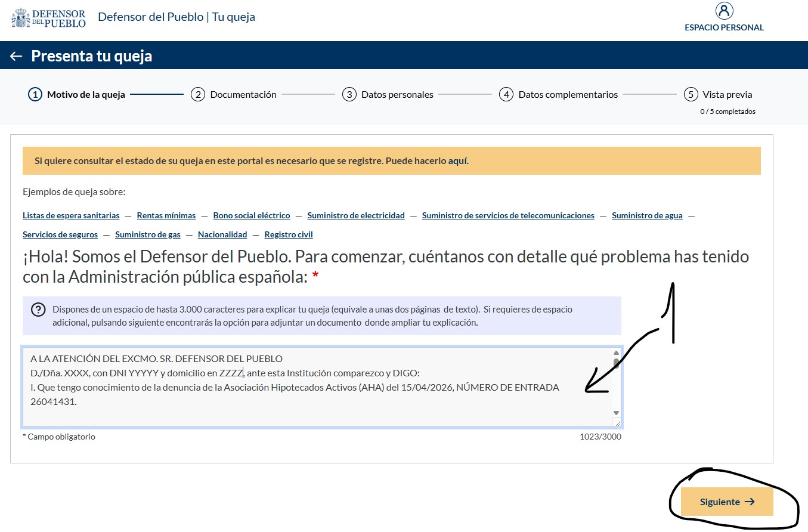
Task: Go back with the left arrow icon
Action: coord(16,56)
